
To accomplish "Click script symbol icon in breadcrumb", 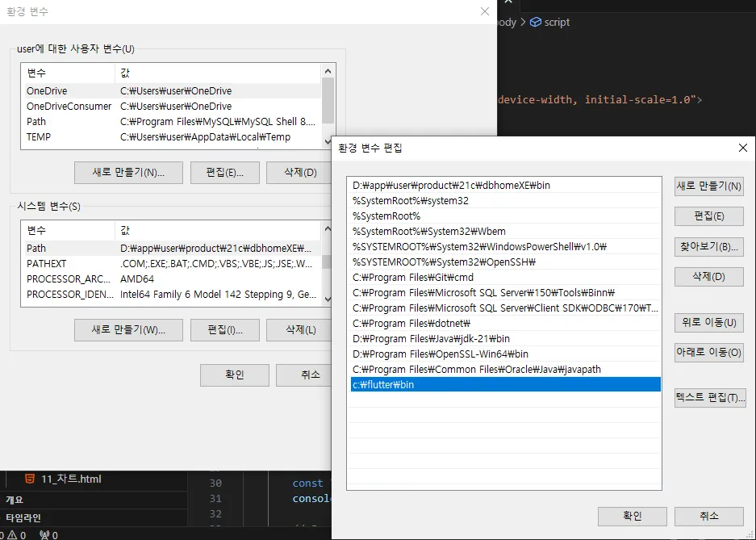I will (535, 22).
